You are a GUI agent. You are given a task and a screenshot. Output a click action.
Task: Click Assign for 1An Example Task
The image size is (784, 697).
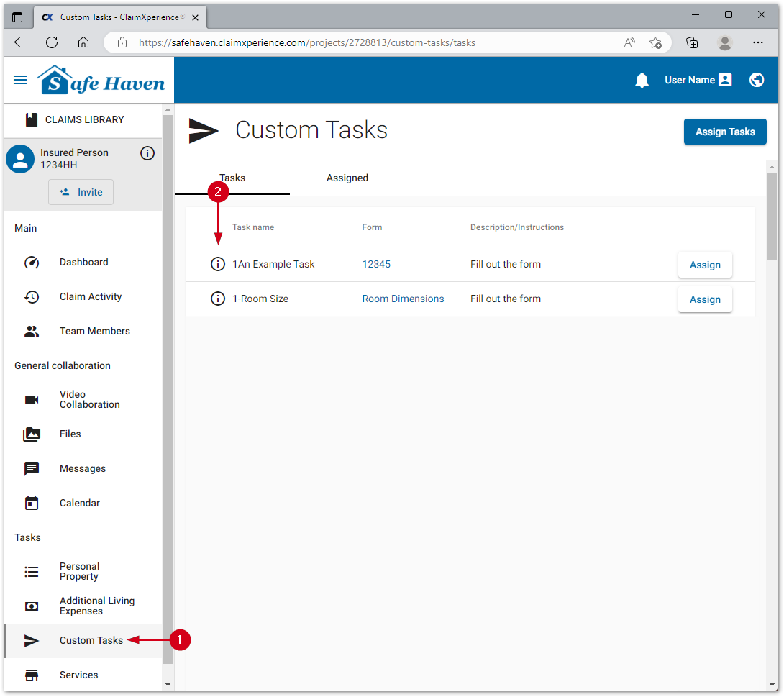click(705, 265)
